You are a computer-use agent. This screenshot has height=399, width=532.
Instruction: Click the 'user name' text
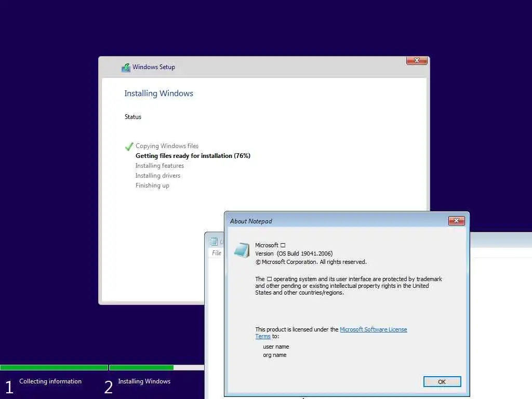(276, 347)
